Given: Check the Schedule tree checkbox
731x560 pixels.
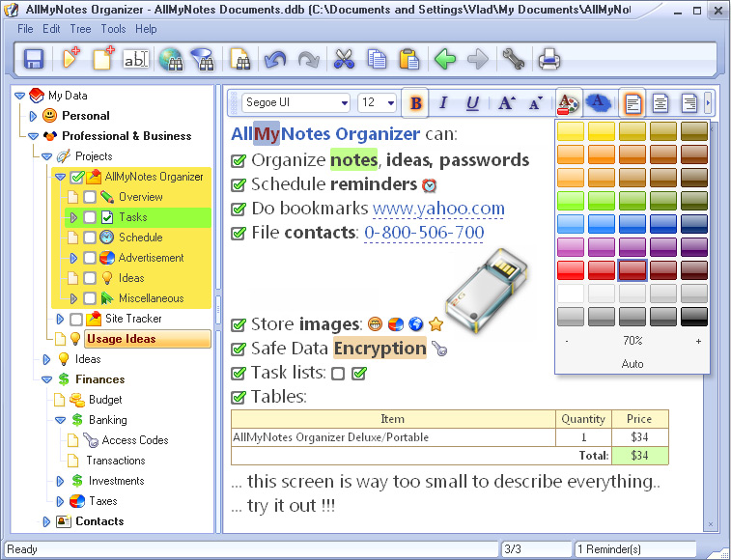Looking at the screenshot, I should click(90, 238).
